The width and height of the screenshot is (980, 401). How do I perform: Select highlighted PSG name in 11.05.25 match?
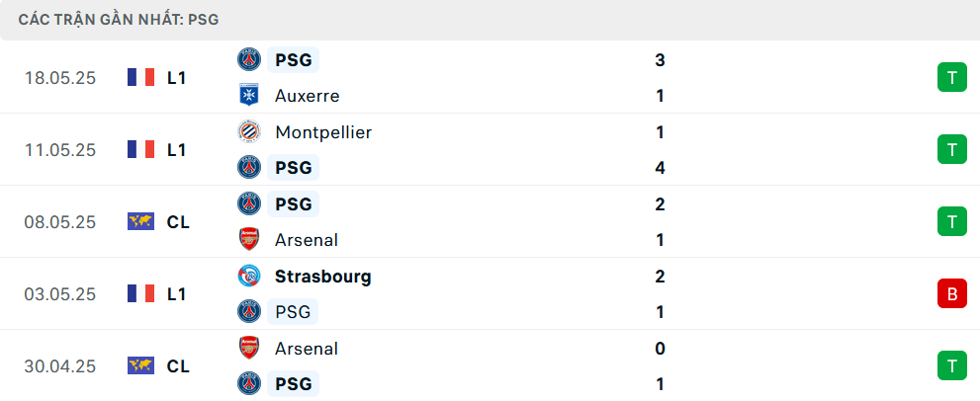(x=293, y=167)
